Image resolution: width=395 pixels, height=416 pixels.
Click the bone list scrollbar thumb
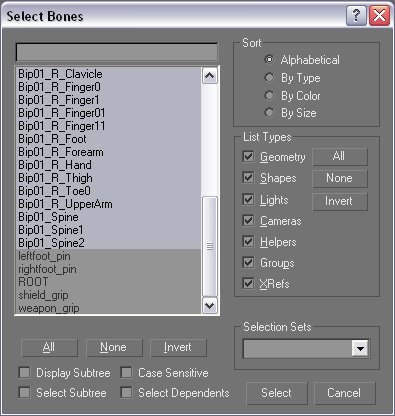pyautogui.click(x=210, y=246)
